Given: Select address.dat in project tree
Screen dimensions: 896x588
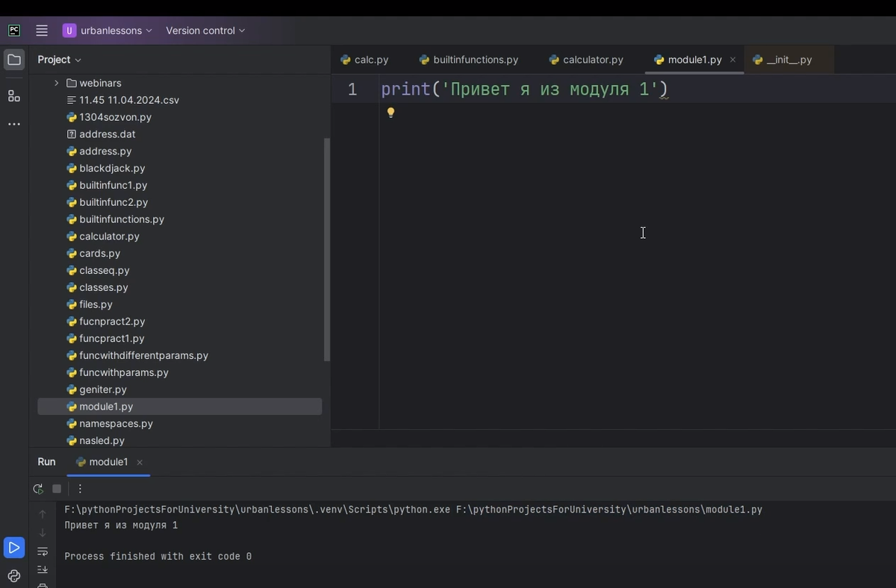Looking at the screenshot, I should point(101,134).
